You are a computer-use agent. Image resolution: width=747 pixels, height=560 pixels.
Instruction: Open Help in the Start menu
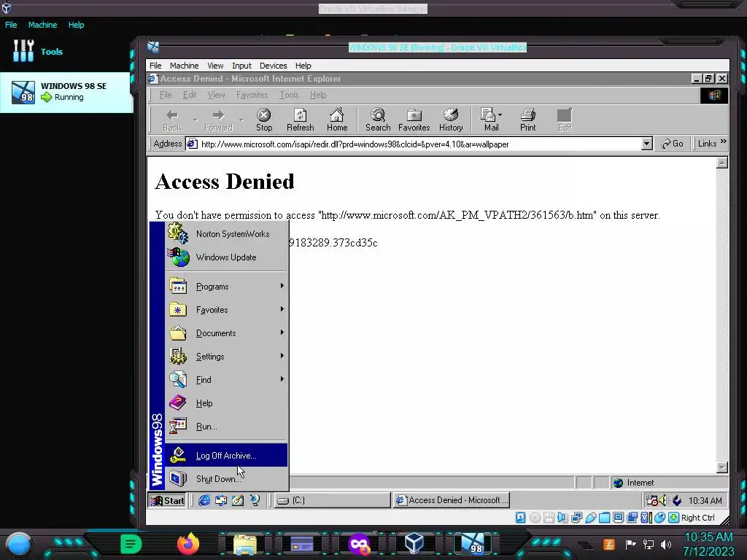227,402
